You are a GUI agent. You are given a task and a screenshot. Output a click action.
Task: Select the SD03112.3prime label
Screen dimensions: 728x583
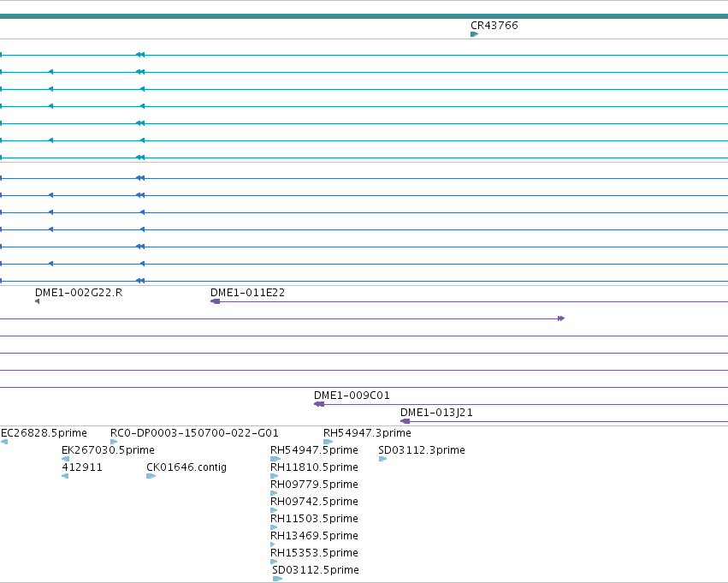421,450
